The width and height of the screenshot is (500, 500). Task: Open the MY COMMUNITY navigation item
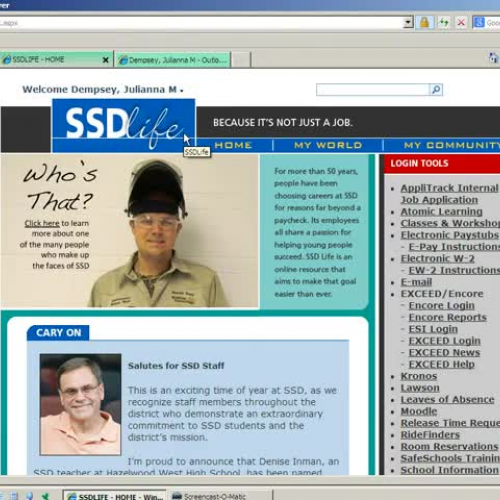coord(451,145)
